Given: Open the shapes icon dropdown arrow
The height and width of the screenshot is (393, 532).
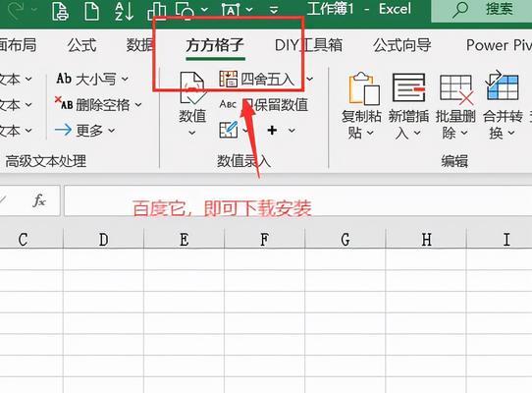Looking at the screenshot, I should tap(204, 9).
